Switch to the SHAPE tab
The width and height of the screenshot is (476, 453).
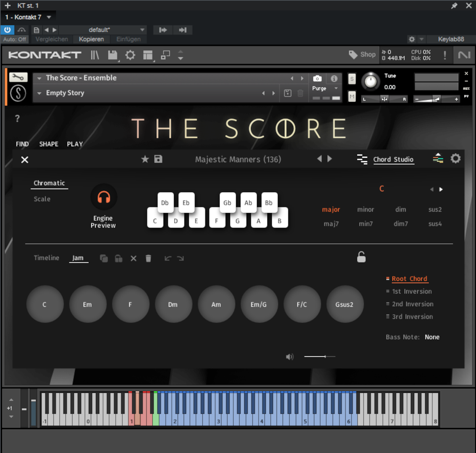point(49,144)
